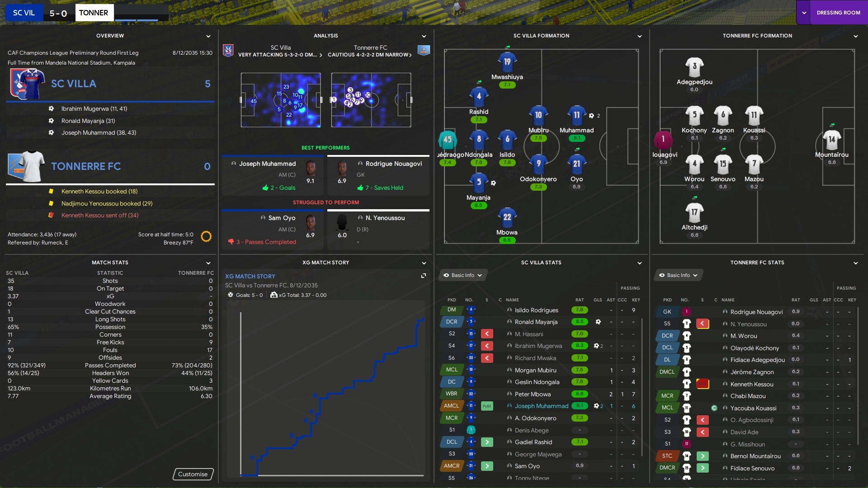
Task: Click the 8.5 rating badge for Ronald Mayanja
Action: point(580,322)
